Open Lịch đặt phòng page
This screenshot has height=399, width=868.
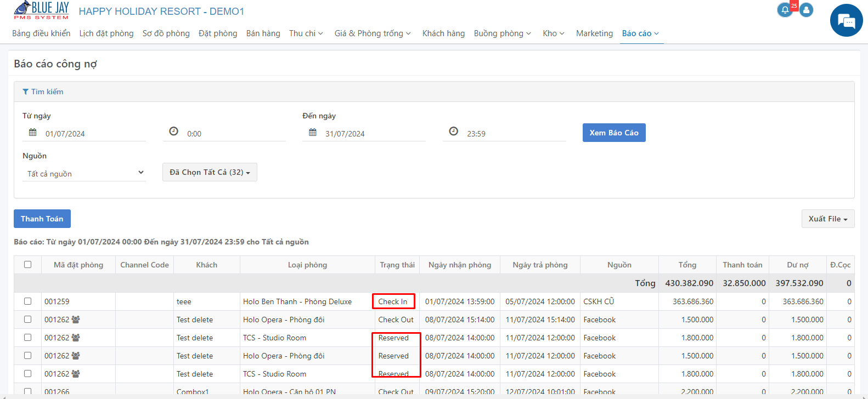click(106, 33)
